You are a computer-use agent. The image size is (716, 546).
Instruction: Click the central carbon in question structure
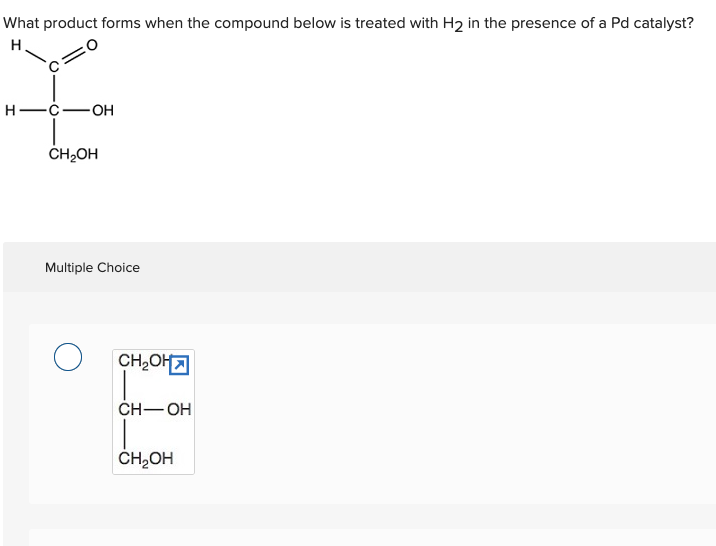coord(54,110)
